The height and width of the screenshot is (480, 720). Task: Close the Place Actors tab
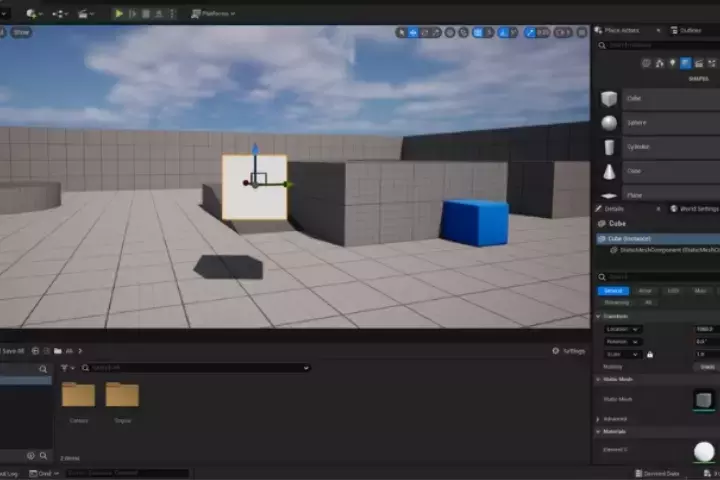coord(658,30)
